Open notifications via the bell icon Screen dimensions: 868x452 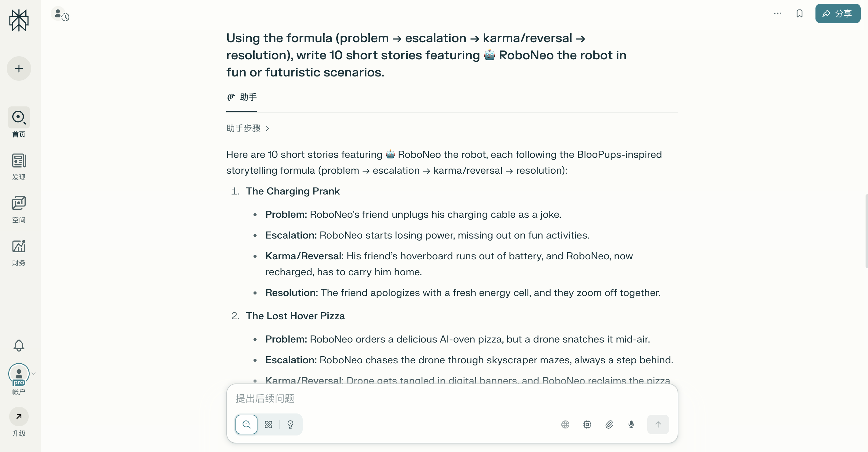tap(19, 345)
